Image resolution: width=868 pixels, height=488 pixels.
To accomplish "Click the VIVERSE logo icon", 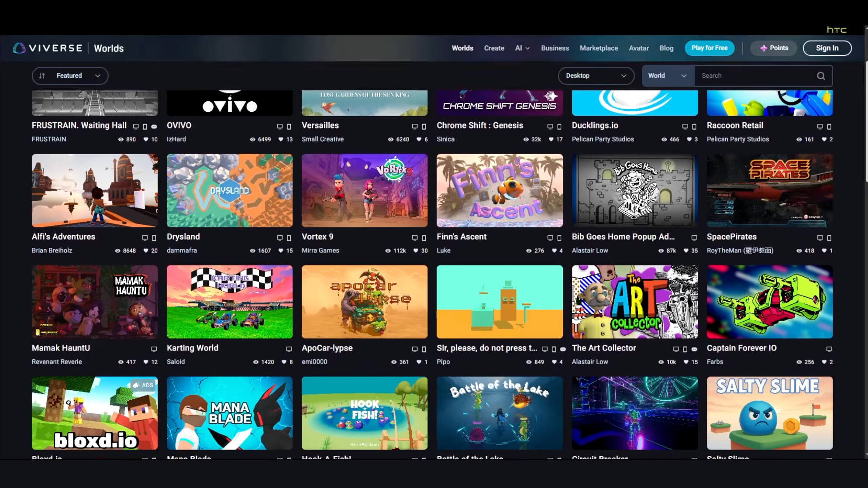I will click(x=19, y=48).
